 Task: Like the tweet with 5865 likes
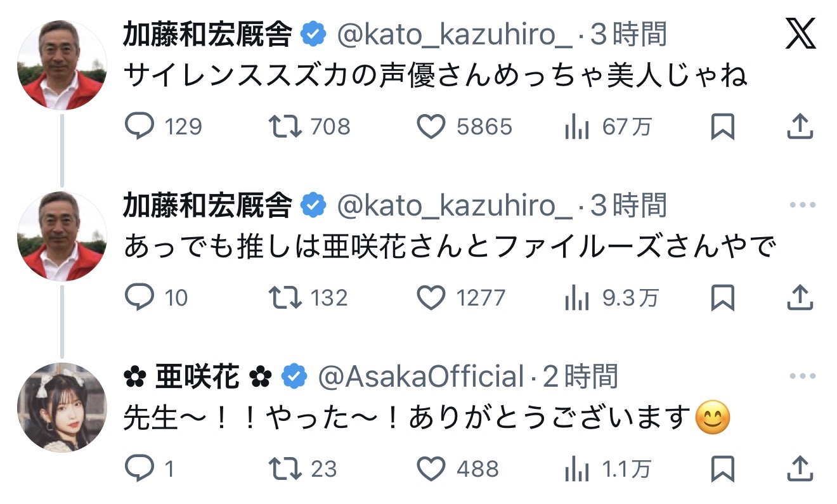pos(431,127)
